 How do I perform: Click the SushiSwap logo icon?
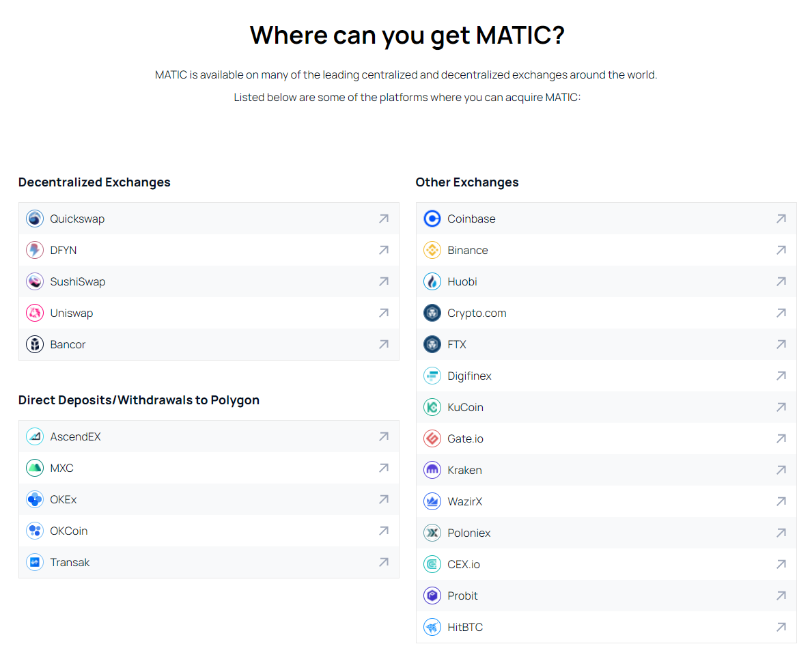[x=35, y=281]
